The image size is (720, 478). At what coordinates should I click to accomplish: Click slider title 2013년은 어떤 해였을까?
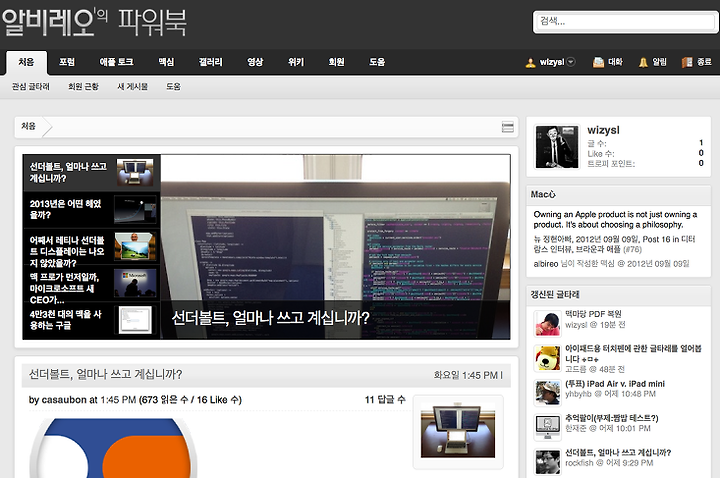tap(65, 209)
